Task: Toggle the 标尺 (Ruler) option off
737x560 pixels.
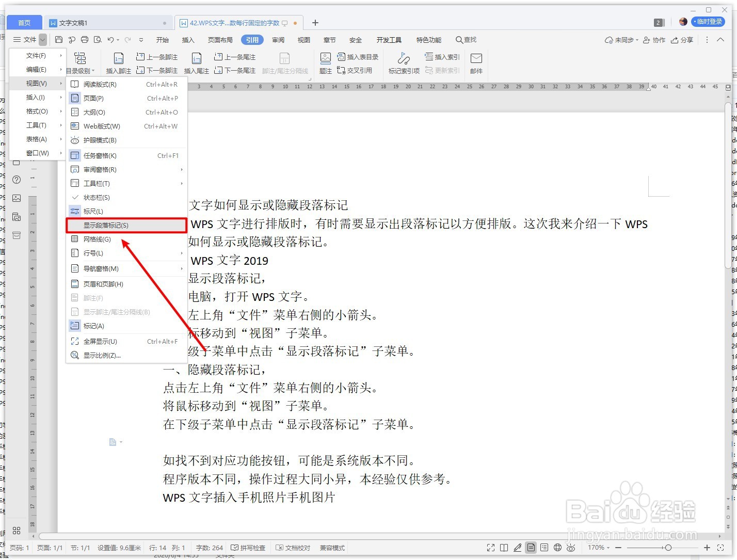Action: [94, 211]
